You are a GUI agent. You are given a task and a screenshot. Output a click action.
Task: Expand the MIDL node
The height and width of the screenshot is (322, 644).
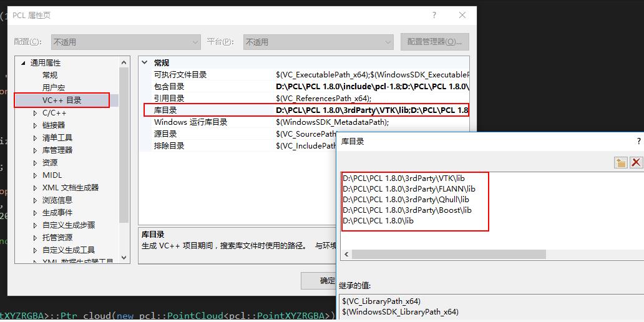pyautogui.click(x=35, y=175)
